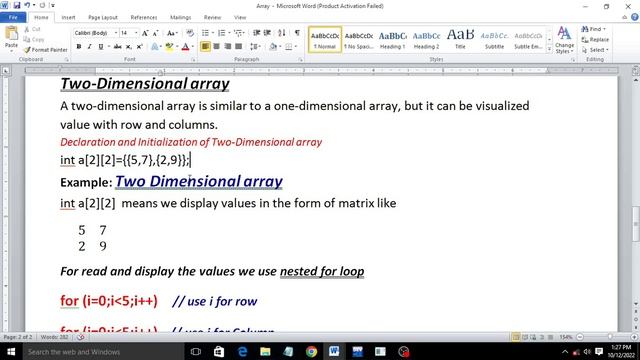Image resolution: width=640 pixels, height=360 pixels.
Task: Click the Task View taskbar icon
Action: pyautogui.click(x=196, y=351)
